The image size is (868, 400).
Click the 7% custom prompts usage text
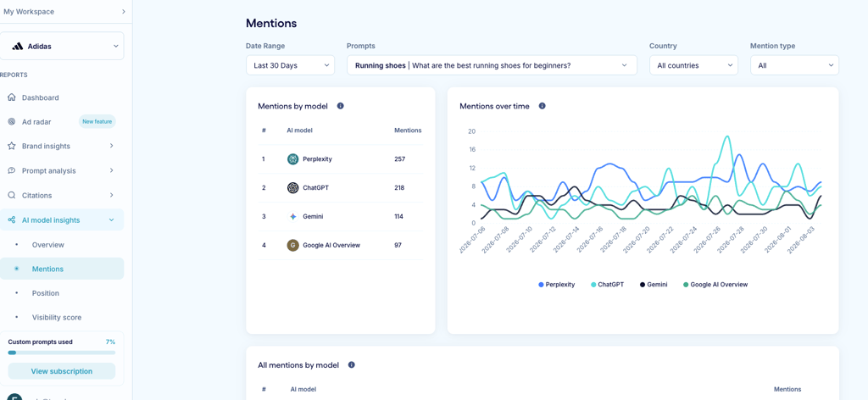[x=110, y=342]
